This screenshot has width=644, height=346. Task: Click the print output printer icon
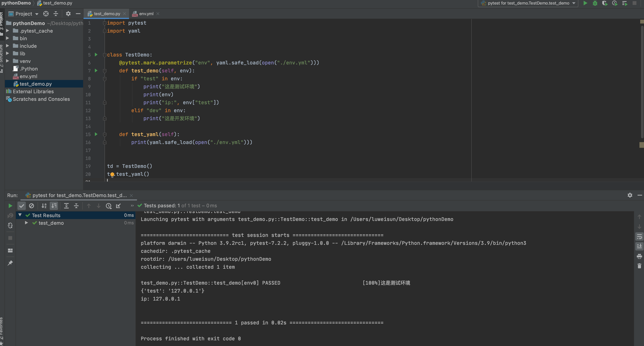coord(639,256)
